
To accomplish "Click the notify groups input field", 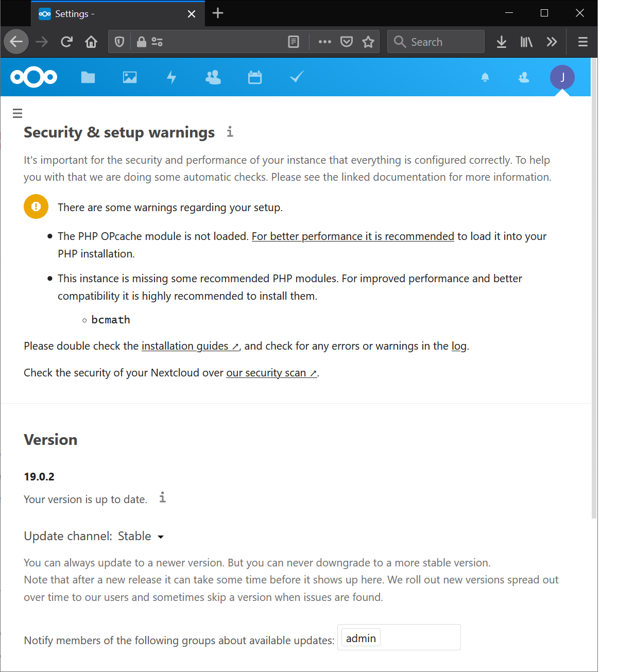I will pos(399,637).
